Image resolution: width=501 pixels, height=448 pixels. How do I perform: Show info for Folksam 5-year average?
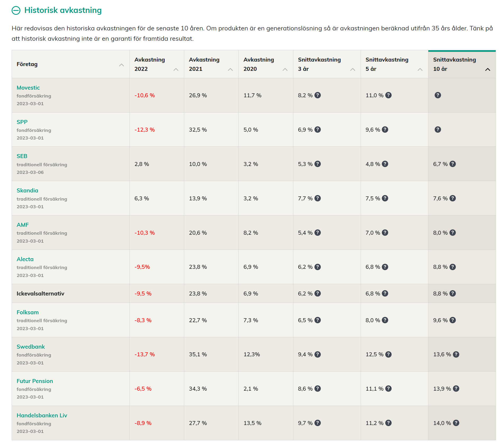tap(385, 320)
